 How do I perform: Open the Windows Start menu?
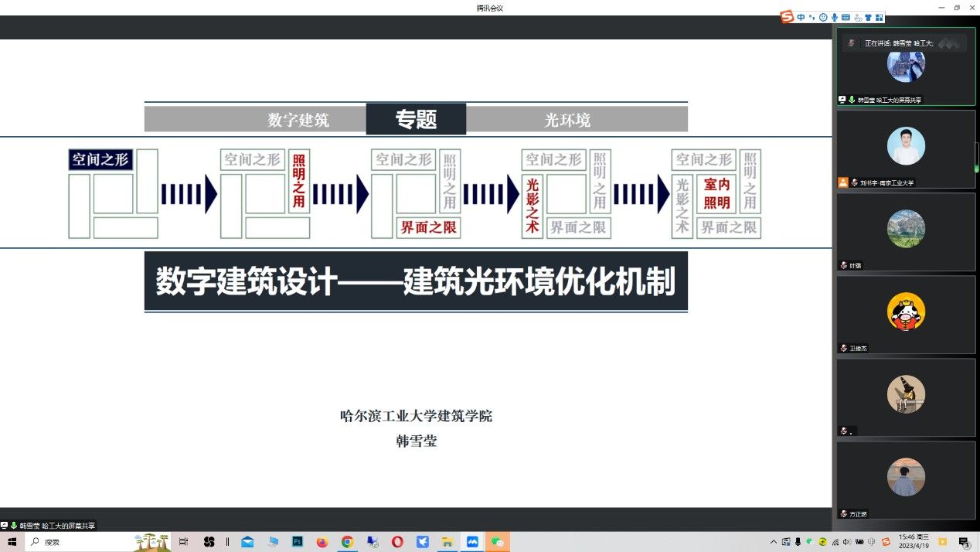(12, 542)
